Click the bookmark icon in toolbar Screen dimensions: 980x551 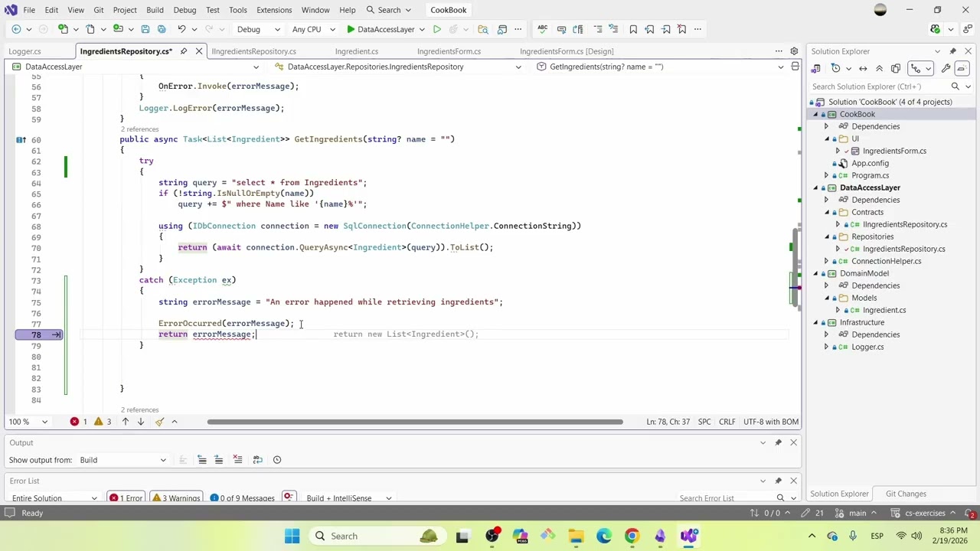click(x=633, y=29)
